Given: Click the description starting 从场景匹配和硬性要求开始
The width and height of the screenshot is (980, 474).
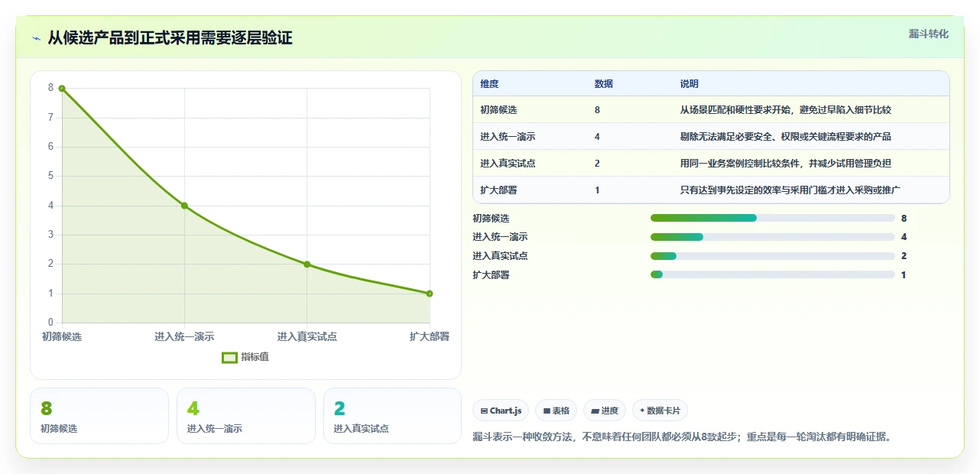Looking at the screenshot, I should click(x=786, y=110).
